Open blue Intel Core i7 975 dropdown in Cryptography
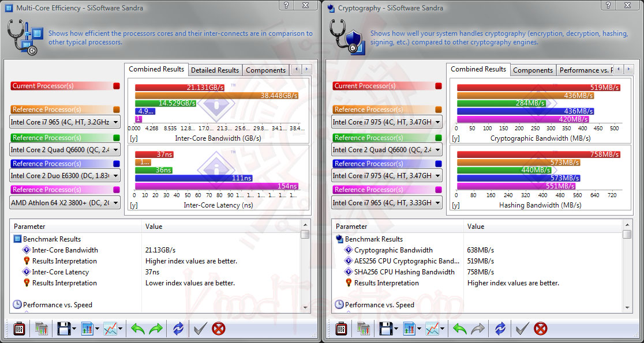 [387, 176]
